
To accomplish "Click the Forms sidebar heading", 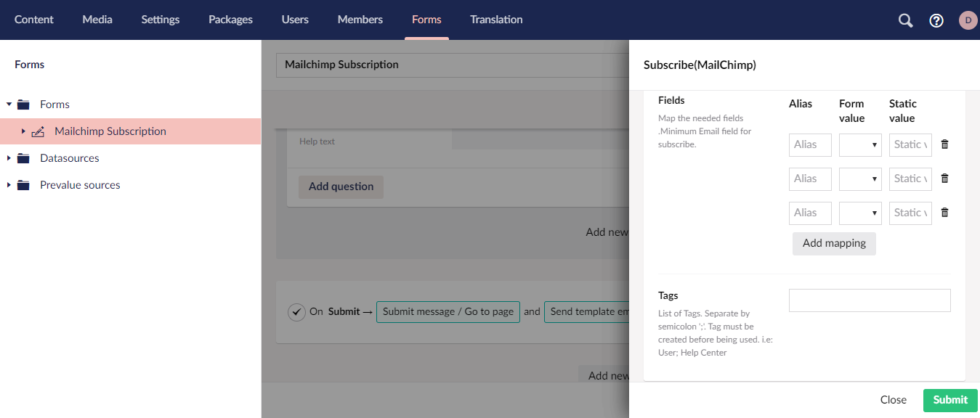I will [x=29, y=65].
